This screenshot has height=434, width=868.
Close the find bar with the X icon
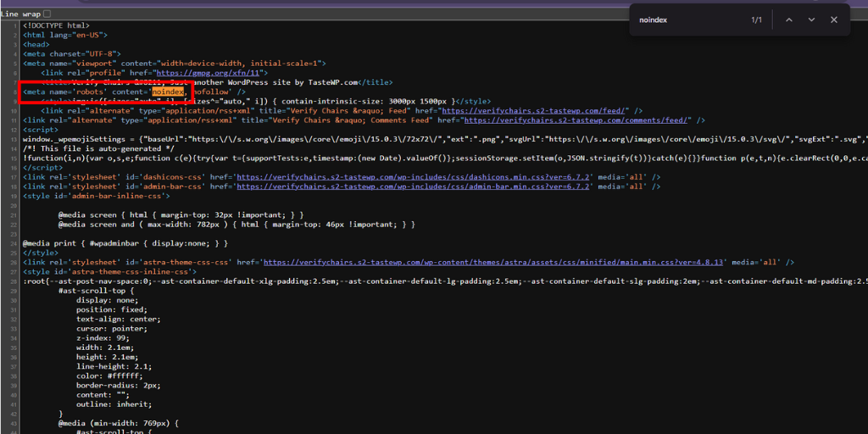tap(834, 20)
